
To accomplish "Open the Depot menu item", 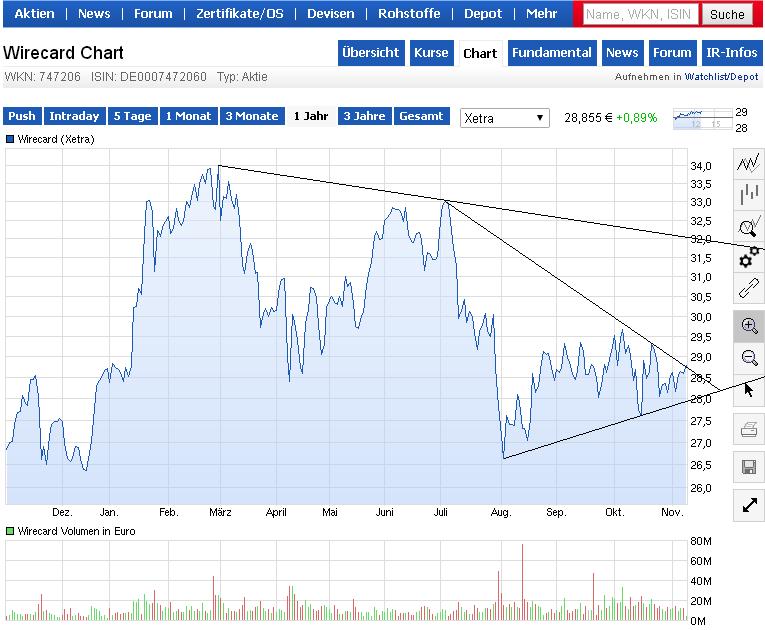I will 483,14.
